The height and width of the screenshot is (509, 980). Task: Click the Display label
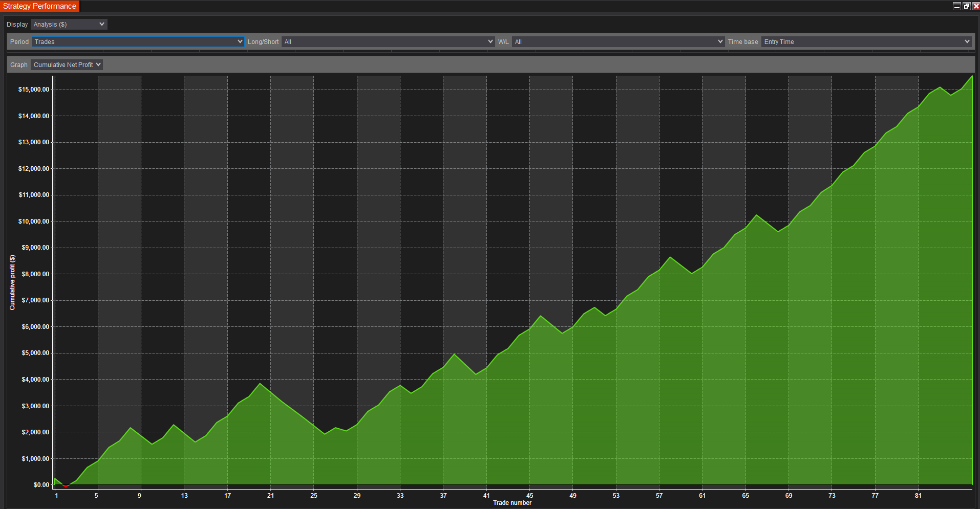tap(17, 25)
